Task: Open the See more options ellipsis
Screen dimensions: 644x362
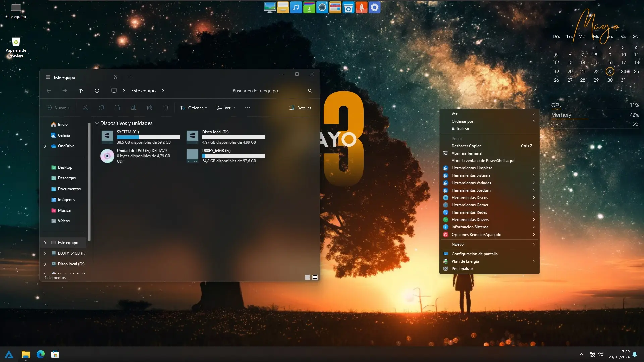Action: [x=247, y=108]
